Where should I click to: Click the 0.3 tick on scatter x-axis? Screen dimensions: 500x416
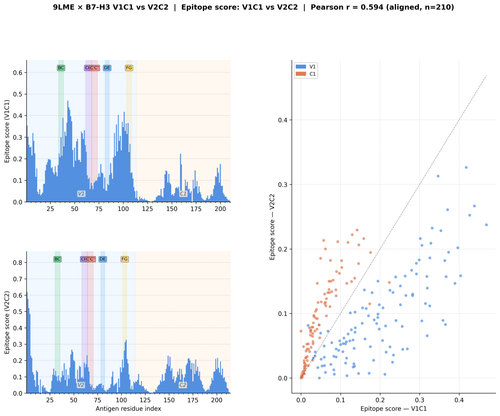click(x=419, y=400)
